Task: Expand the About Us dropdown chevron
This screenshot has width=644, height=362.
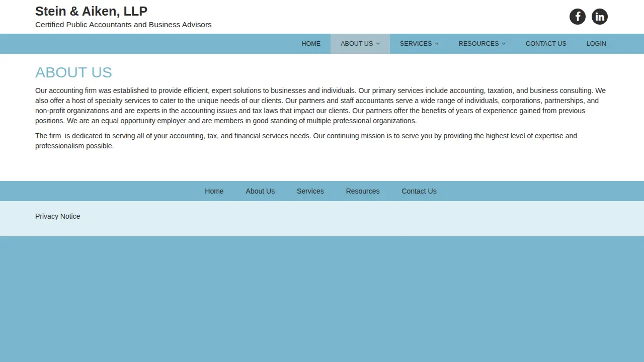Action: click(378, 44)
